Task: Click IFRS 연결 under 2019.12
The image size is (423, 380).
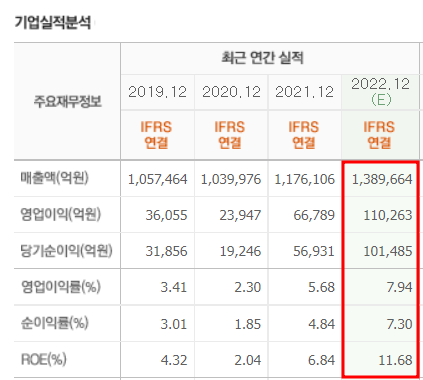Action: [x=156, y=135]
